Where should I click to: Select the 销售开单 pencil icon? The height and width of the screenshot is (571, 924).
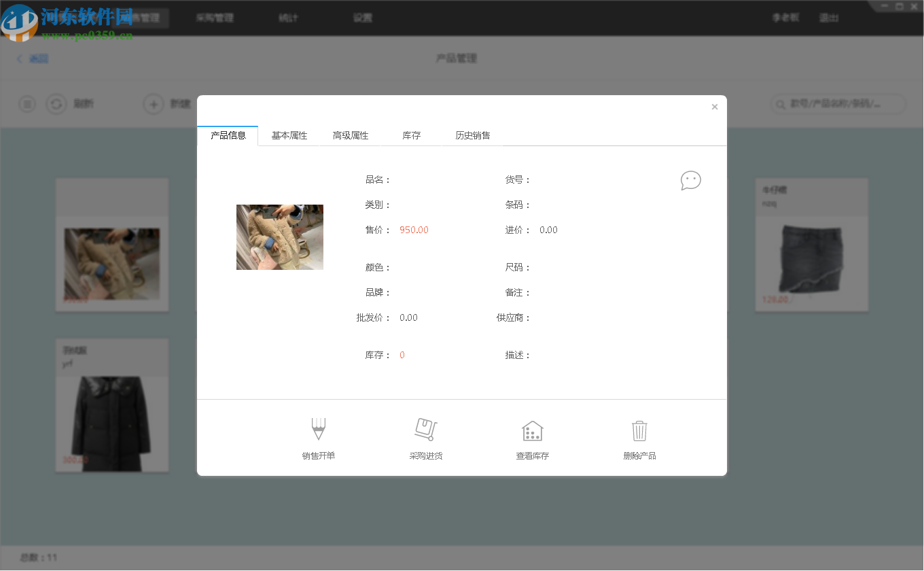pyautogui.click(x=318, y=428)
